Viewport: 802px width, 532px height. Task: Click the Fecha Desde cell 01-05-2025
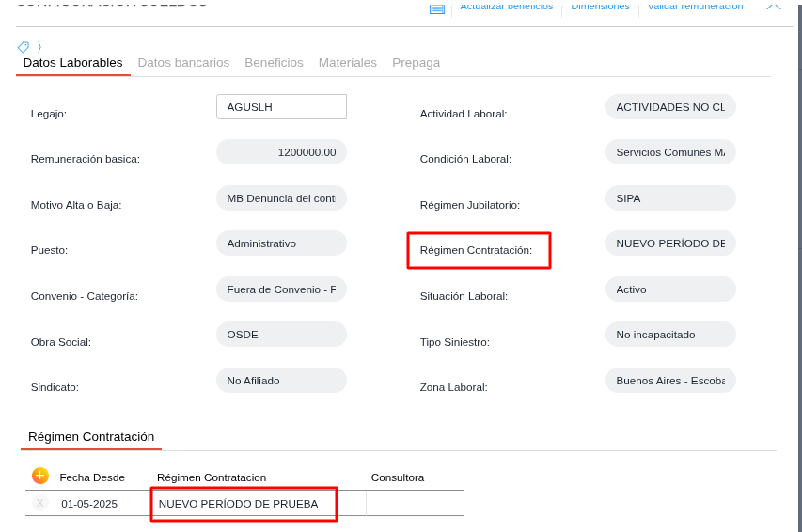coord(90,504)
